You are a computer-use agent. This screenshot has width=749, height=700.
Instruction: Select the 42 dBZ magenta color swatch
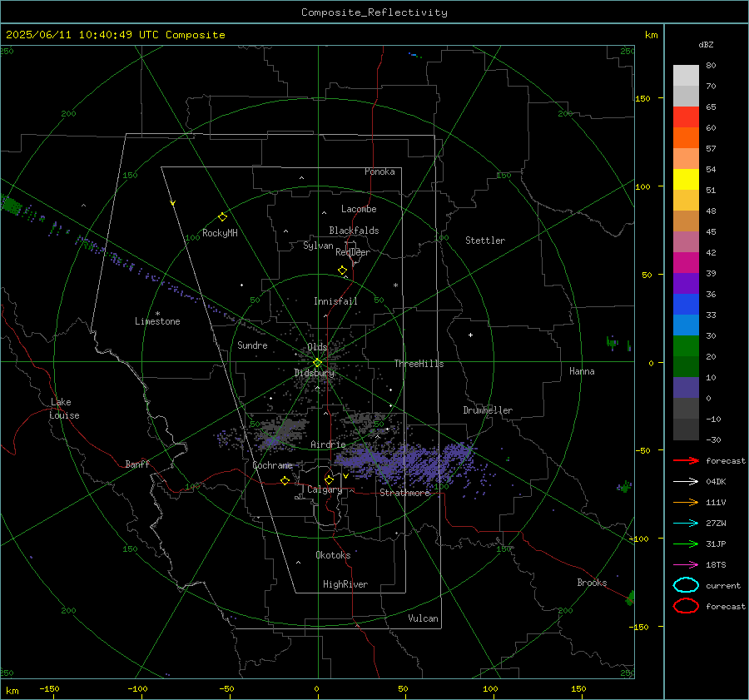point(686,262)
